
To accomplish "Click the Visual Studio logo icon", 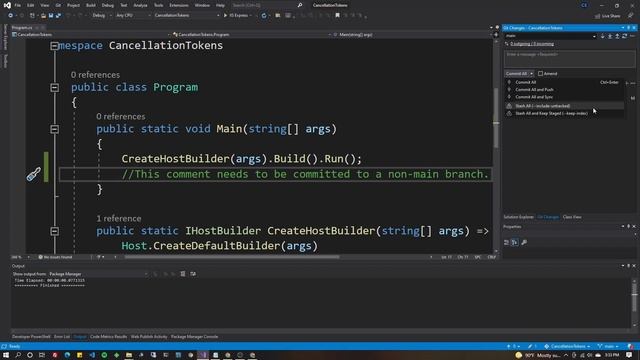I will pyautogui.click(x=7, y=5).
